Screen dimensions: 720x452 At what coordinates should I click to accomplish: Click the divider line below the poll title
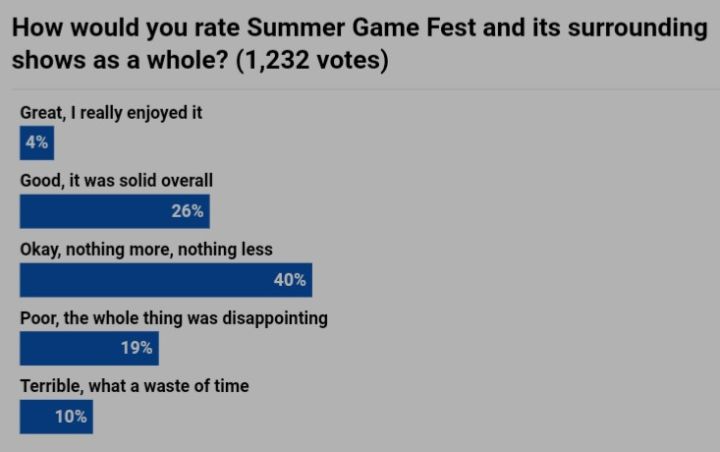coord(360,90)
